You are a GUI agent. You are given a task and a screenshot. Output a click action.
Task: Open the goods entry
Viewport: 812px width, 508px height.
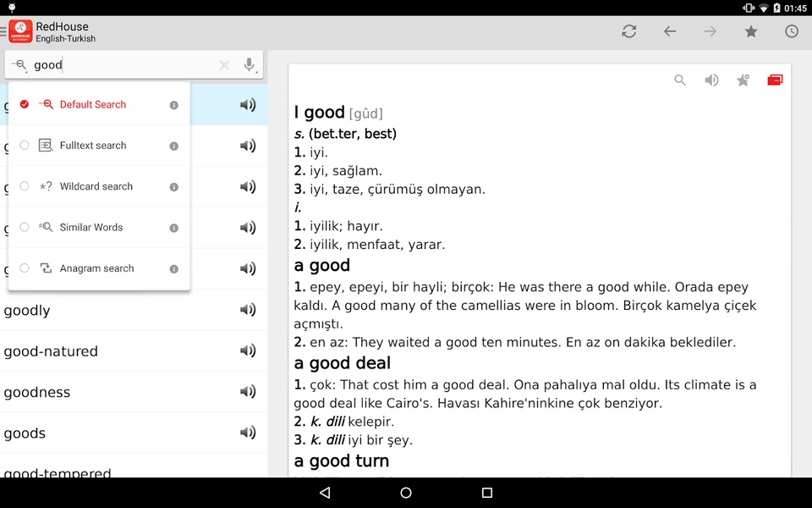134,433
